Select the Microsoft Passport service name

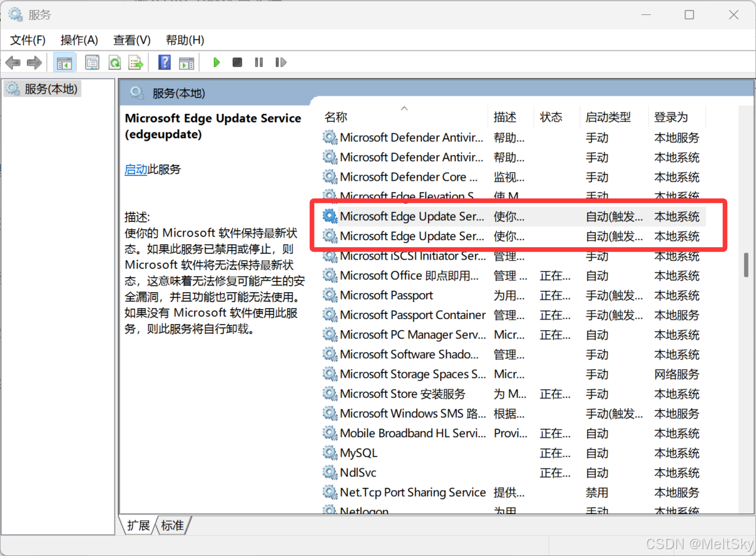[x=386, y=295]
